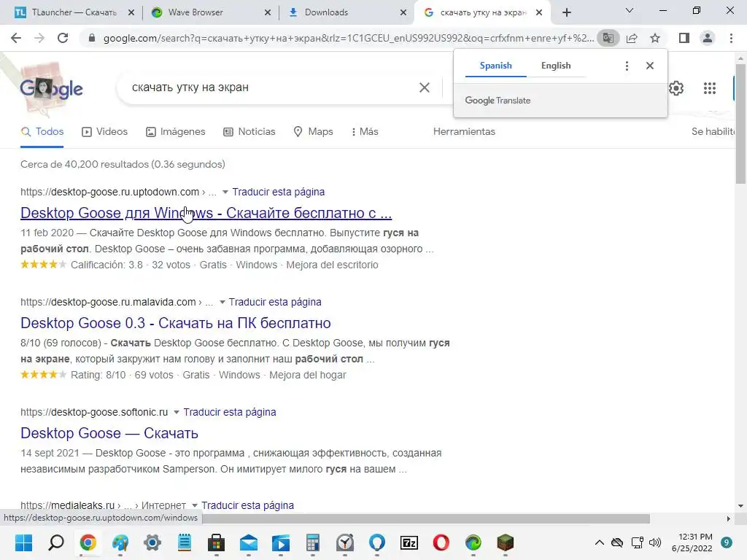This screenshot has width=747, height=560.
Task: Select English in translate popup
Action: [555, 66]
